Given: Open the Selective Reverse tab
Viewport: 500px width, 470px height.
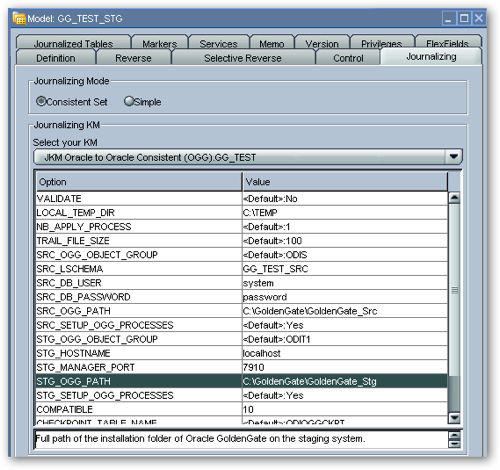Looking at the screenshot, I should pos(243,58).
